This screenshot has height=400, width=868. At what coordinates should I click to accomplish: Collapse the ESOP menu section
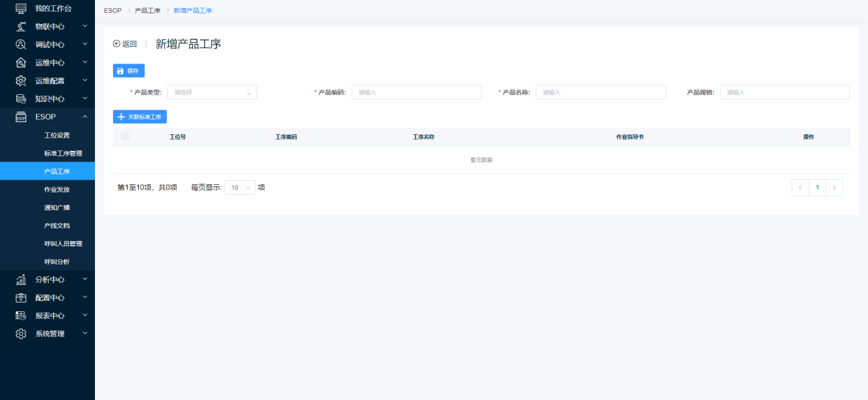click(85, 117)
